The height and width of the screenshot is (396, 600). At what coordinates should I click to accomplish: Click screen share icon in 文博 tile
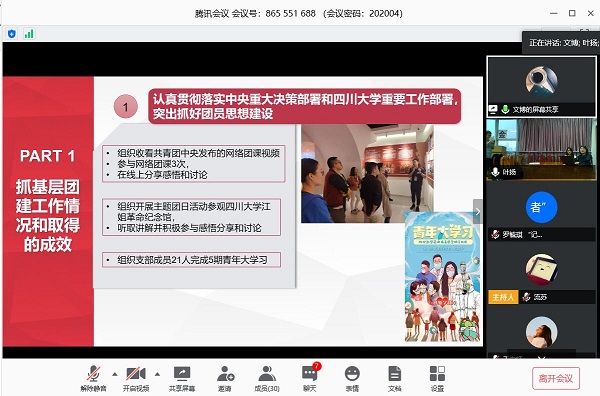(x=493, y=109)
